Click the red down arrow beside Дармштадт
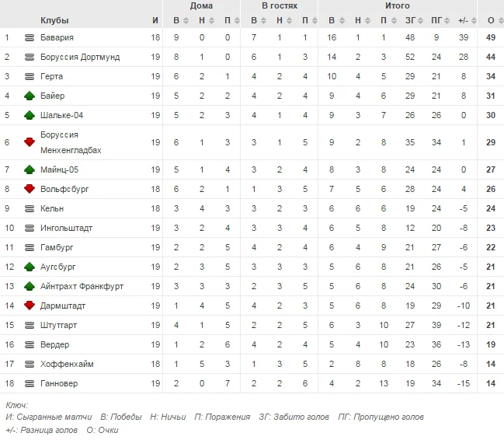 30,306
